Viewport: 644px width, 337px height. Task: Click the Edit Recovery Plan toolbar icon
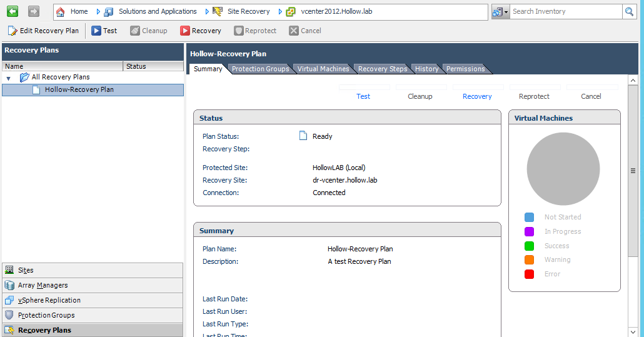13,31
